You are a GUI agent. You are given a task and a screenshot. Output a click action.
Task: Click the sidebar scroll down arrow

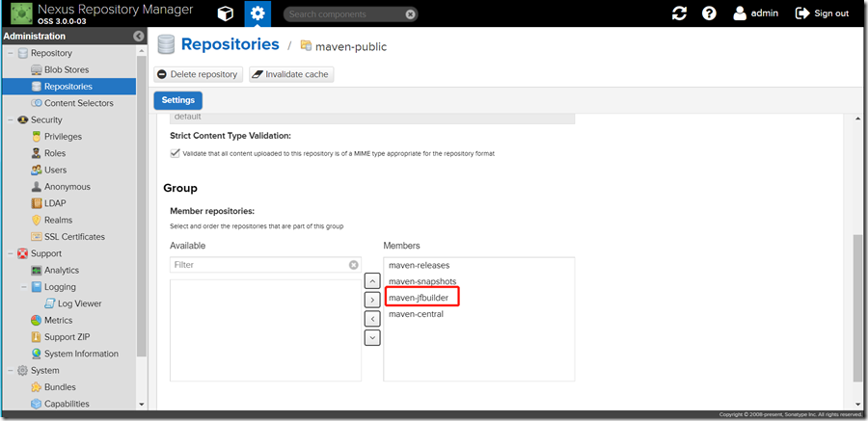(141, 405)
